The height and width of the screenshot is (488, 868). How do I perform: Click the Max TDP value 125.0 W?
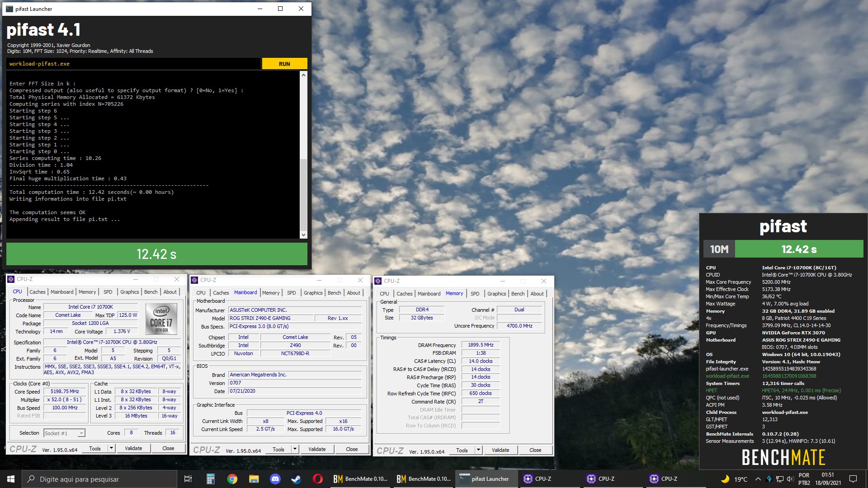pyautogui.click(x=128, y=315)
